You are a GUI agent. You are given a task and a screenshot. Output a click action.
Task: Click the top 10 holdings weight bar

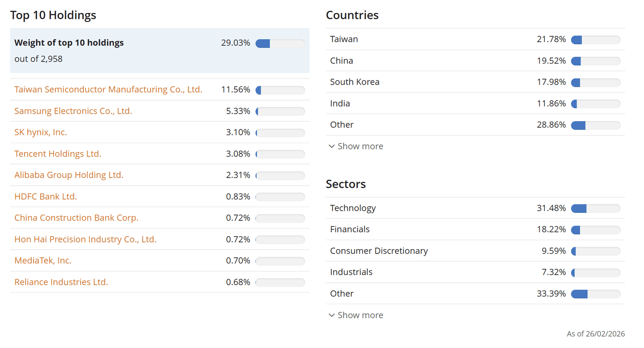point(280,43)
